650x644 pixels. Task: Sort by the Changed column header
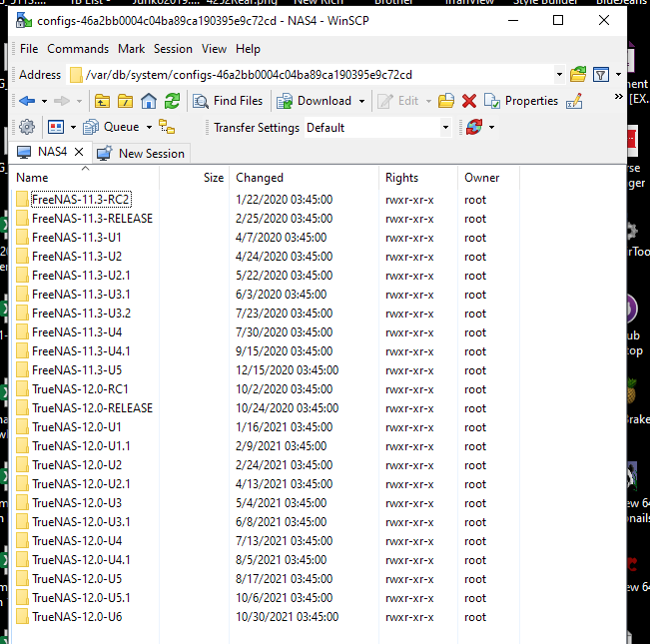[304, 178]
